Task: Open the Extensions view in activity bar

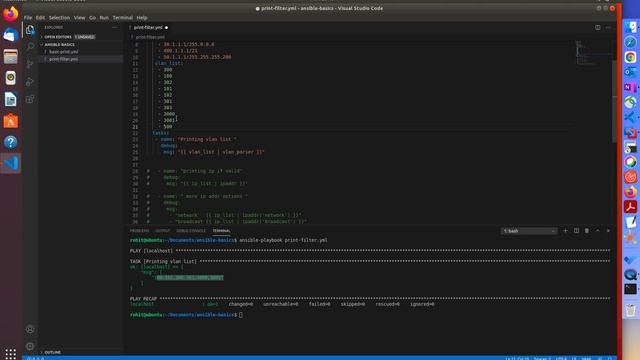Action: coord(30,99)
